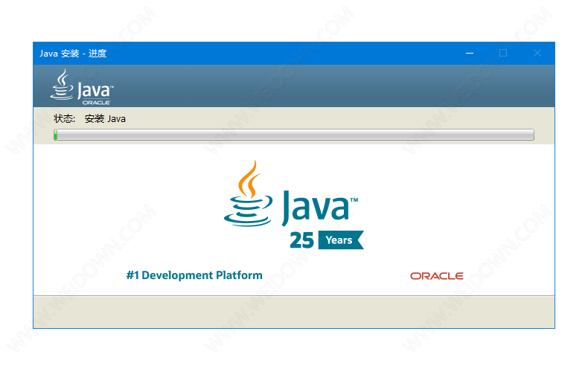Close the Java installer window
Viewport: 588px width, 372px height.
(537, 54)
